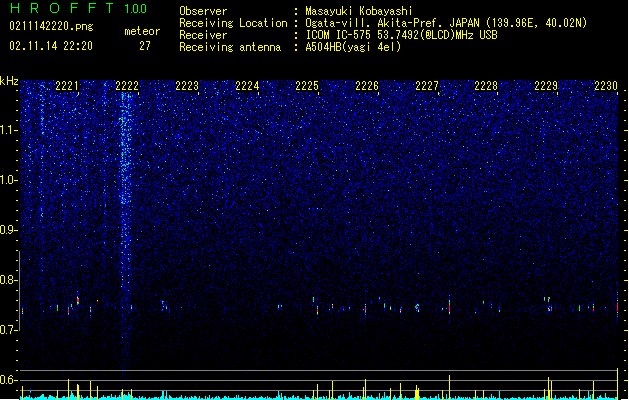Click the HROFFT 1.0.0 title text
The image size is (629, 400).
[78, 8]
